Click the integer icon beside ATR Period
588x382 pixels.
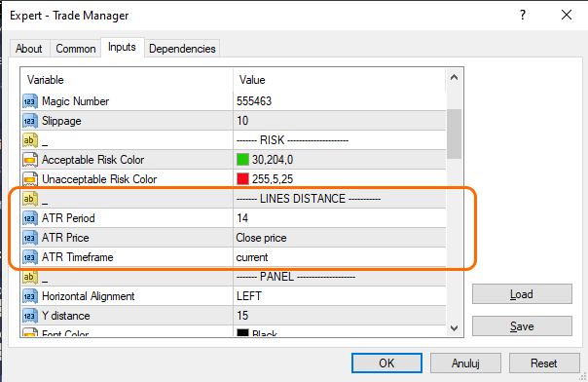(30, 218)
